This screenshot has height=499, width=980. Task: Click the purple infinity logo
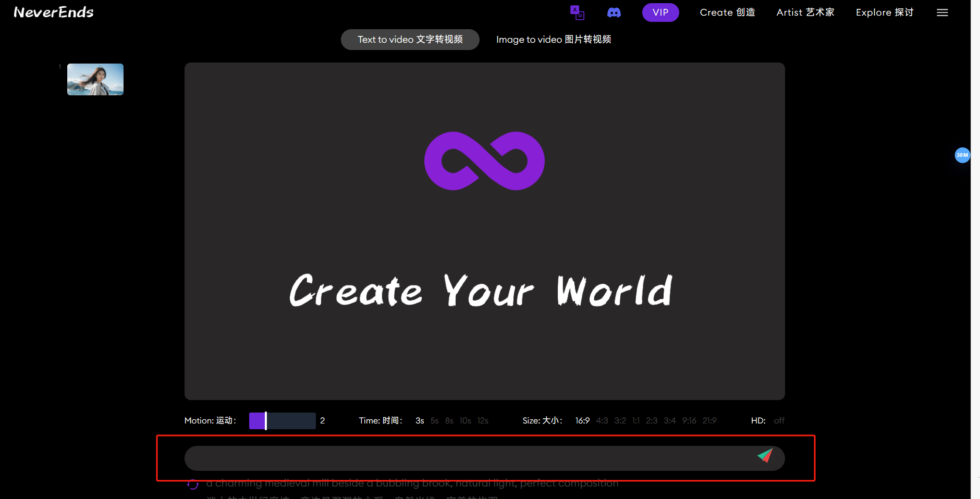[484, 161]
